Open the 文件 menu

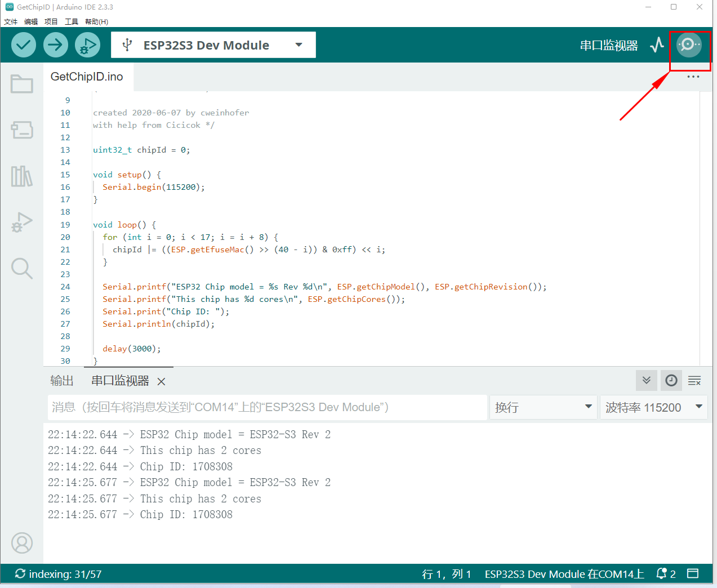coord(11,21)
